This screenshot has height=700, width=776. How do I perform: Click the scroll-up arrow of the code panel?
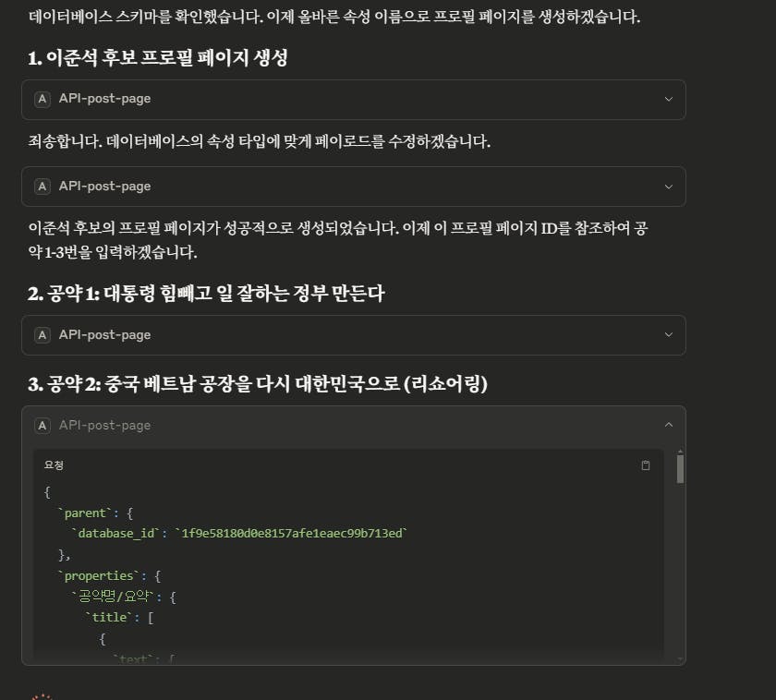point(680,452)
